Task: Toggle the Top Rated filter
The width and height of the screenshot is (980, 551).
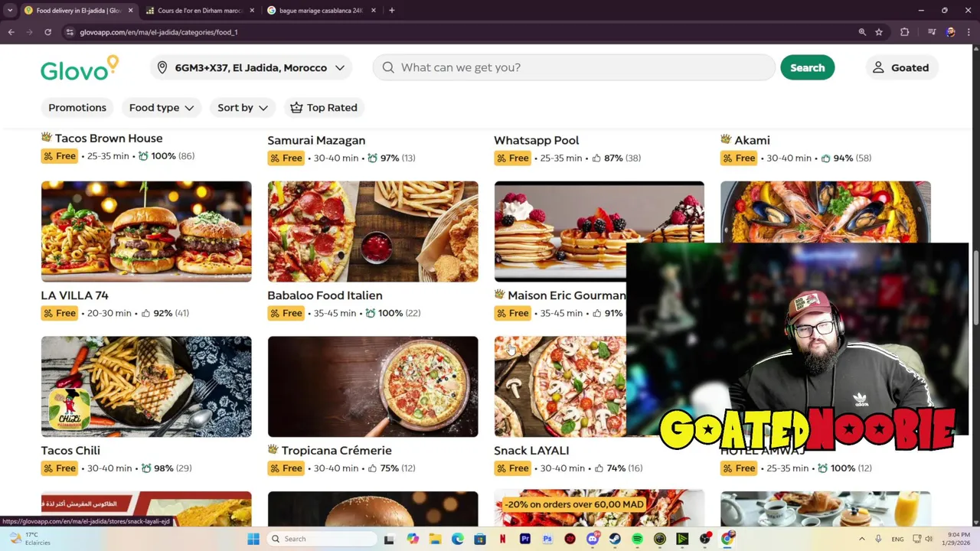Action: [x=324, y=107]
